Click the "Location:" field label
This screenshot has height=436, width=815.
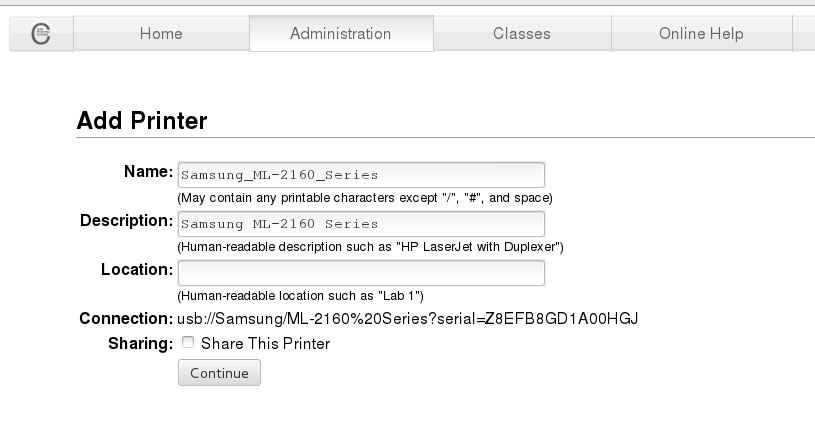pos(137,269)
